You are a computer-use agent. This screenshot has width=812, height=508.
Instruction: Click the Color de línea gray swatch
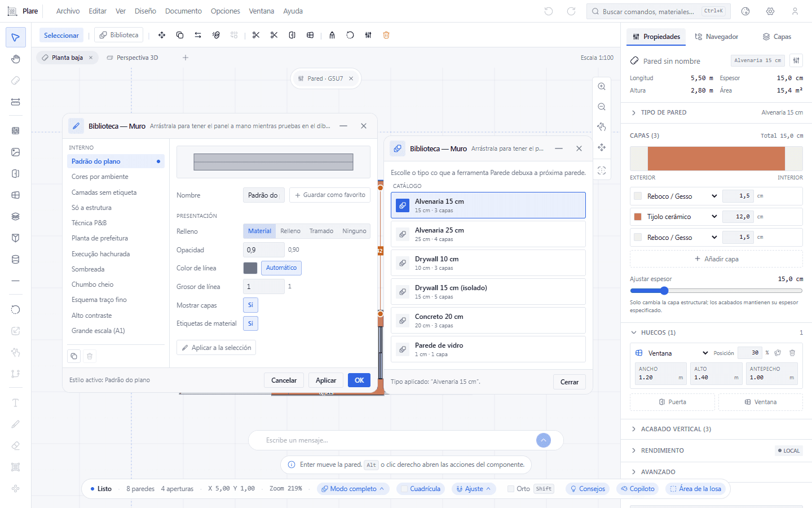coord(250,268)
